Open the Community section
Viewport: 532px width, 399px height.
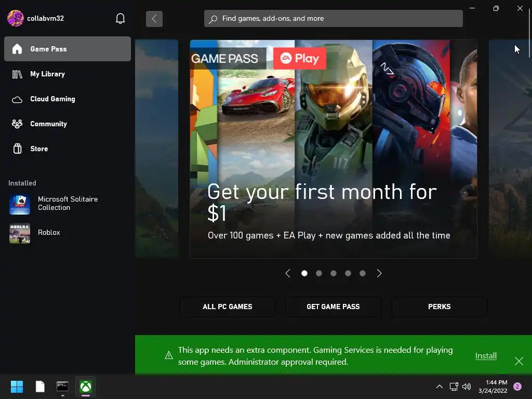pos(68,124)
